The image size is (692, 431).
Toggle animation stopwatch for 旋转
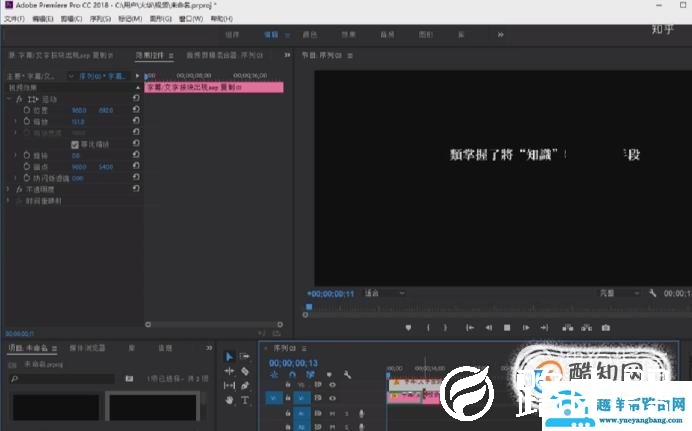click(x=27, y=155)
